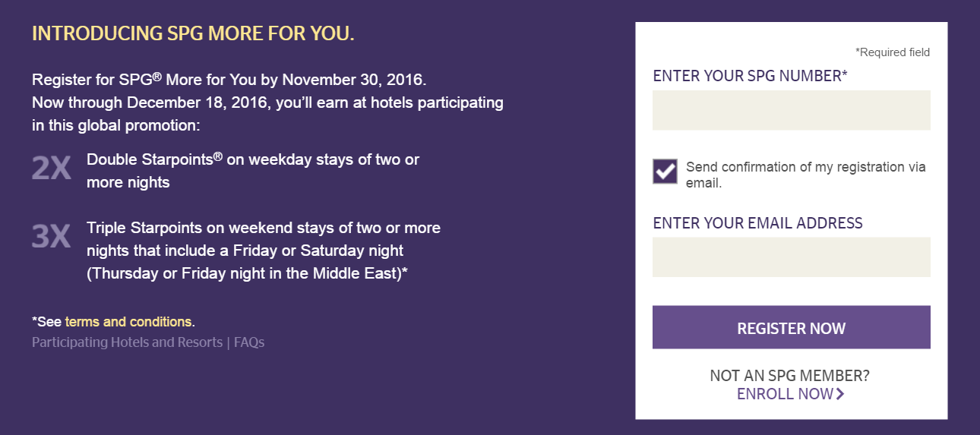Open the terms and conditions link
This screenshot has width=980, height=435.
(128, 322)
